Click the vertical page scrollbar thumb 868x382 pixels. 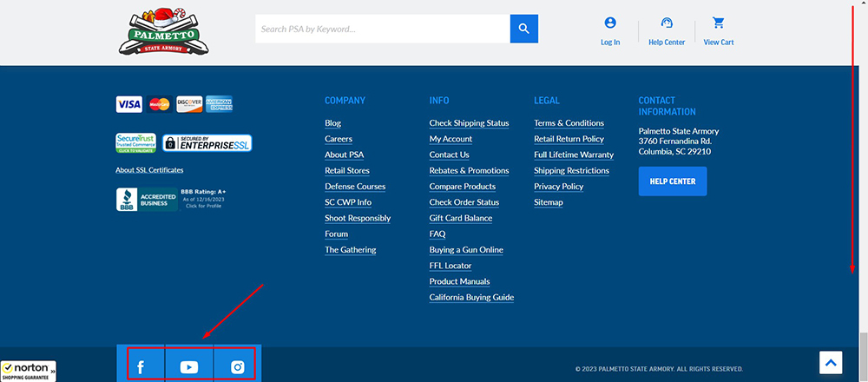862,356
